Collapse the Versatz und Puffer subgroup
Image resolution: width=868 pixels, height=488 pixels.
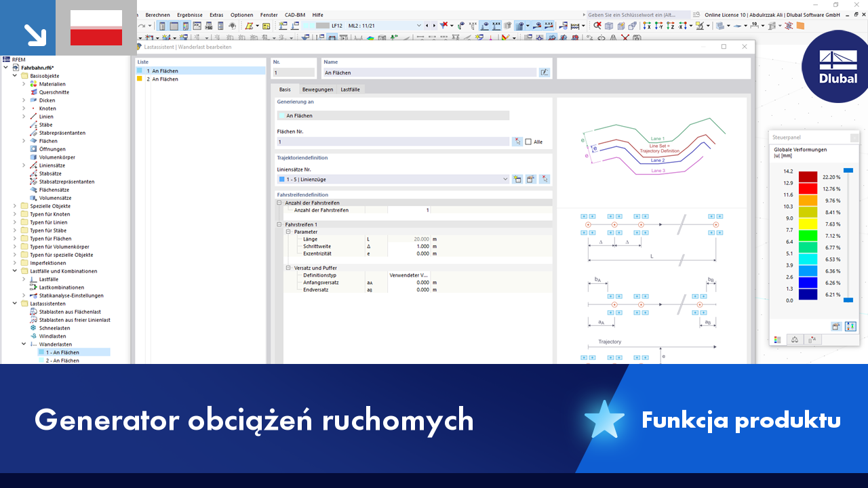(x=288, y=268)
